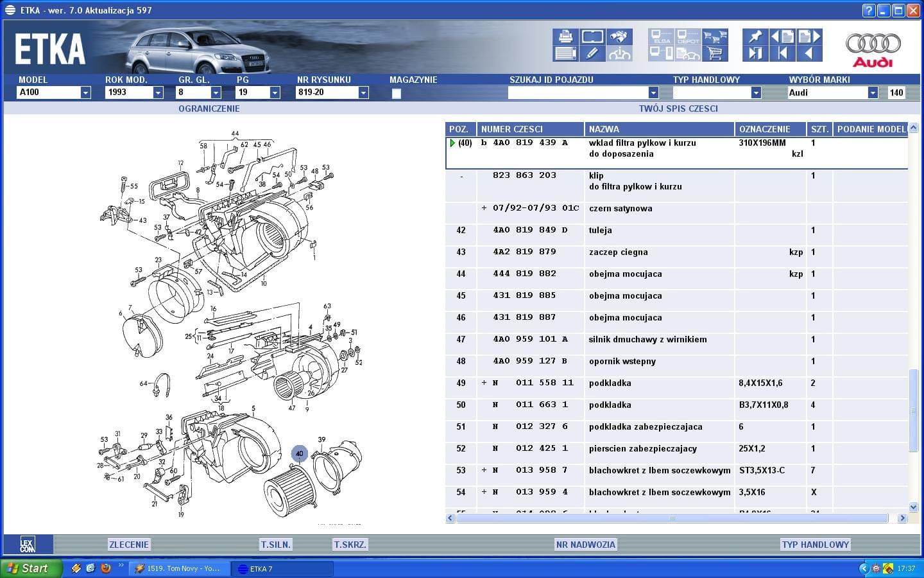Click the POZ. column header

[461, 129]
